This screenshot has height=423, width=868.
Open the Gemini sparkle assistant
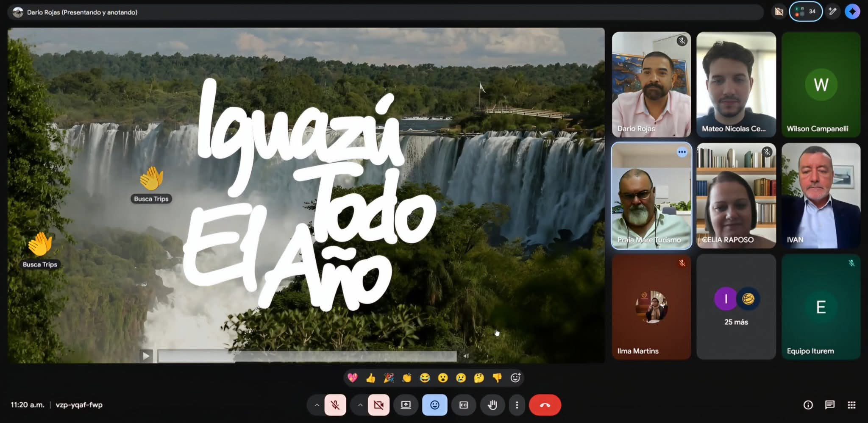tap(852, 12)
